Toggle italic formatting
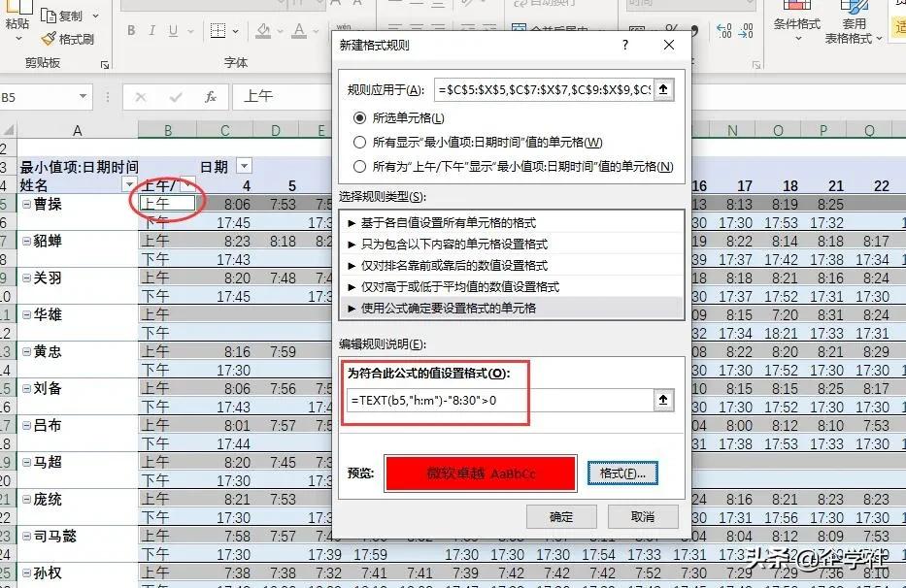 pos(152,30)
